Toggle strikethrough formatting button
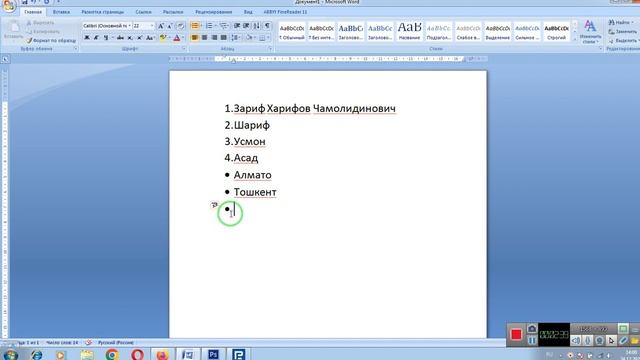Image resolution: width=640 pixels, height=360 pixels. [x=120, y=38]
